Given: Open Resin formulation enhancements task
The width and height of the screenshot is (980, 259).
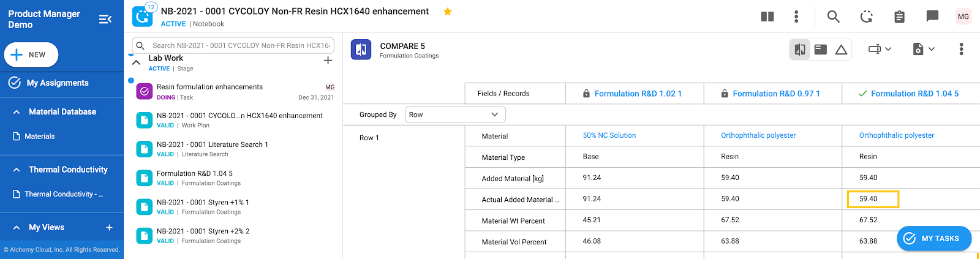Looking at the screenshot, I should pos(209,87).
